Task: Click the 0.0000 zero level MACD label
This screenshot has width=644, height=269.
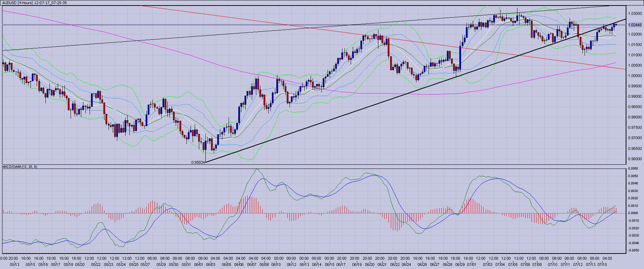Action: coord(633,213)
